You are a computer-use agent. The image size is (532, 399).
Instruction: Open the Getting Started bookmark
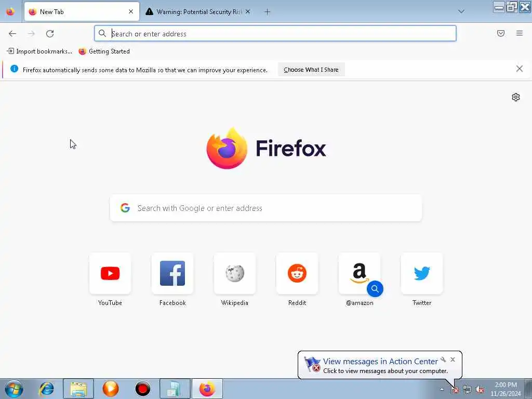pos(104,51)
